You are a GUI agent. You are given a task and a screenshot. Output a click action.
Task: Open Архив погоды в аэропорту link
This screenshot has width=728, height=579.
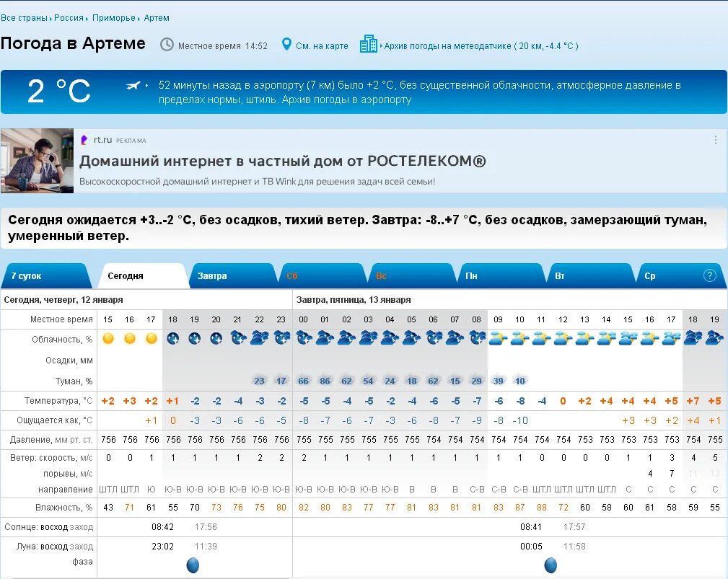pos(346,100)
